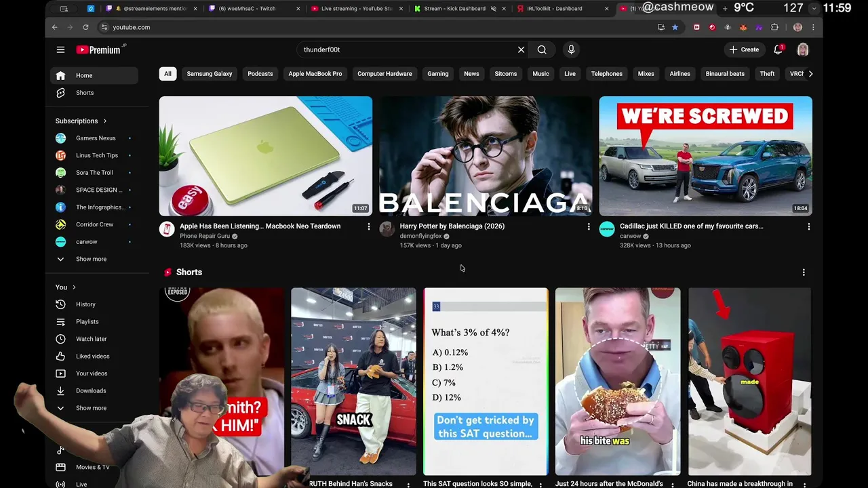The width and height of the screenshot is (868, 488).
Task: Open the Corridor Crew subscription
Action: 94,224
